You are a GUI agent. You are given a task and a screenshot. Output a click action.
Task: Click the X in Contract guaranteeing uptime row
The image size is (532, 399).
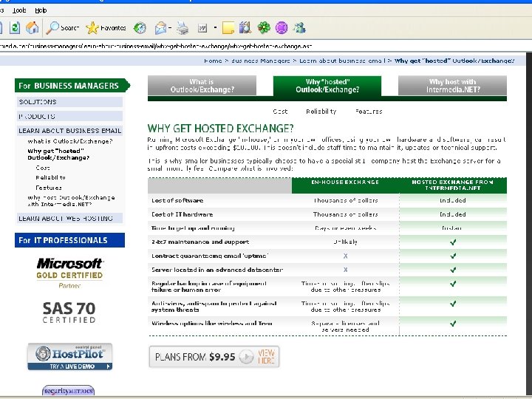[345, 256]
